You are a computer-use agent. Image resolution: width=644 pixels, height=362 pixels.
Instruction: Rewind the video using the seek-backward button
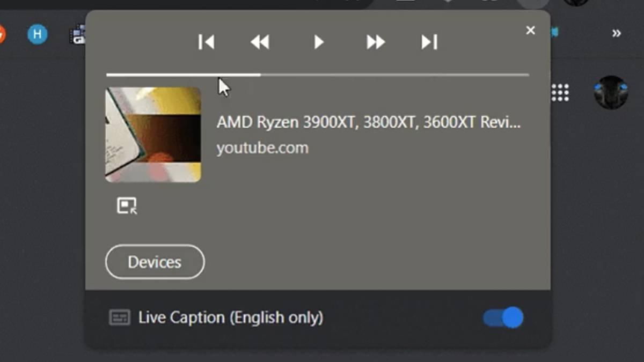point(260,42)
